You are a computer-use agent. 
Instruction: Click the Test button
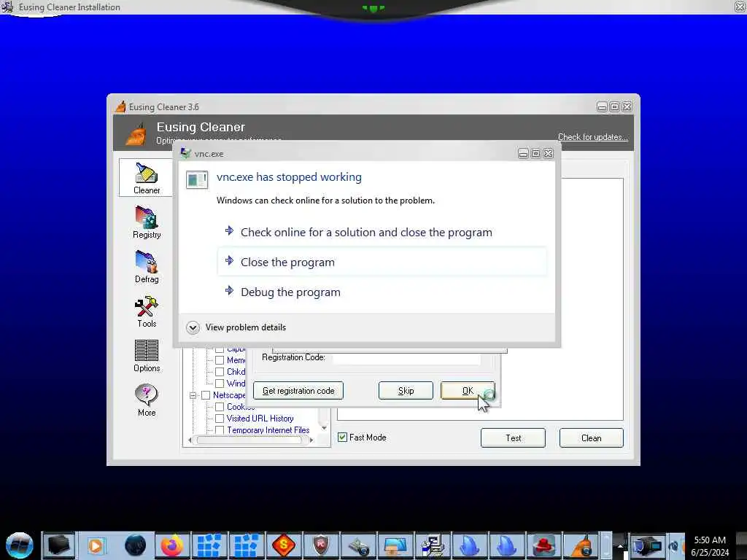[513, 438]
